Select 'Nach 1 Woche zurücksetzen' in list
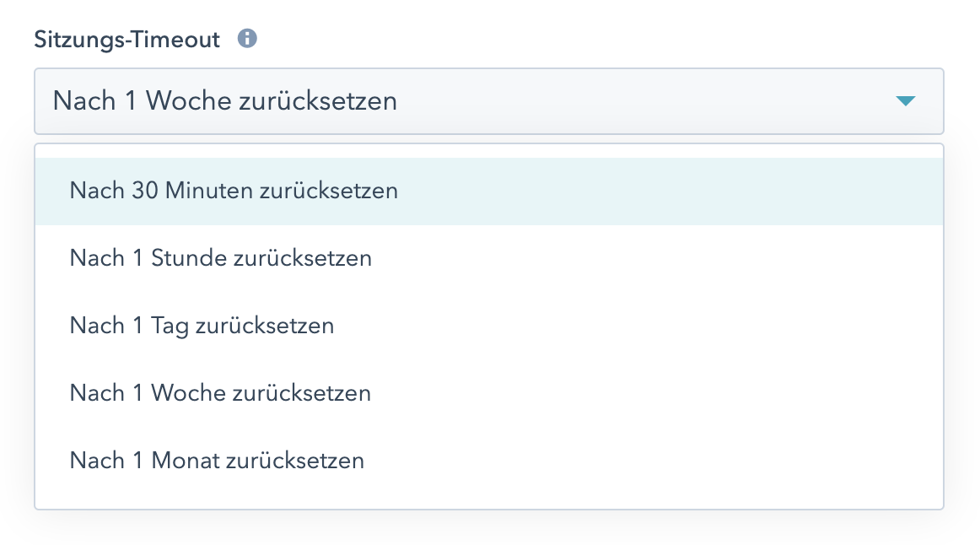Viewport: 980px width, 545px height. (220, 393)
